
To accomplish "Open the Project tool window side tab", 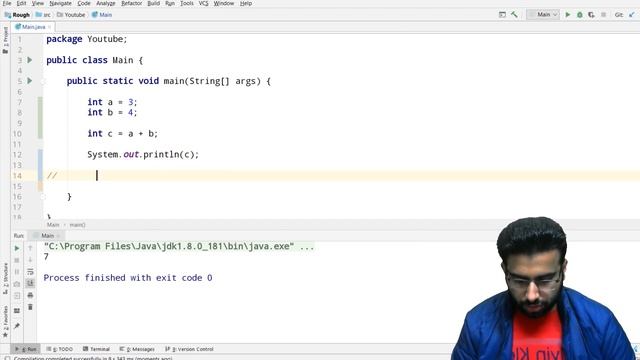I will pos(5,40).
